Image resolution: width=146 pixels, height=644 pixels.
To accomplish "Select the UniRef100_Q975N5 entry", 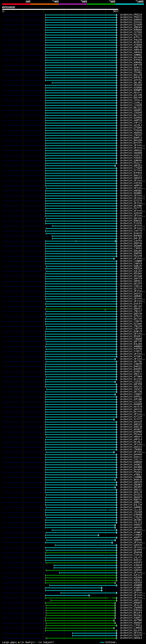I will pyautogui.click(x=131, y=620).
